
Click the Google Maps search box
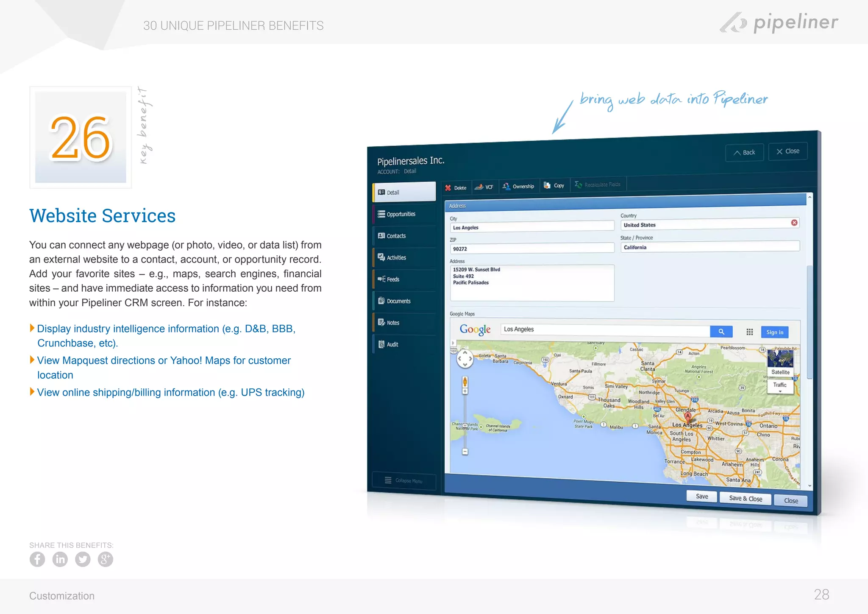point(605,330)
